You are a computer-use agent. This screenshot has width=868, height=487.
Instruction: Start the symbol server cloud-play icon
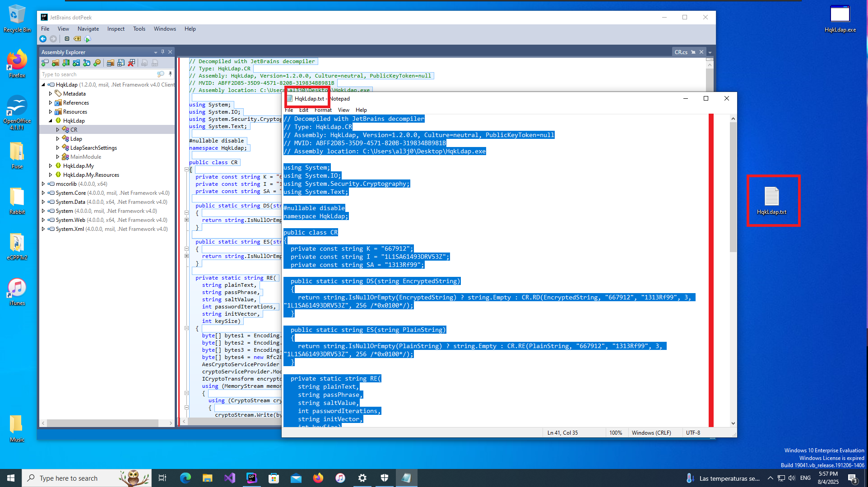pos(88,39)
